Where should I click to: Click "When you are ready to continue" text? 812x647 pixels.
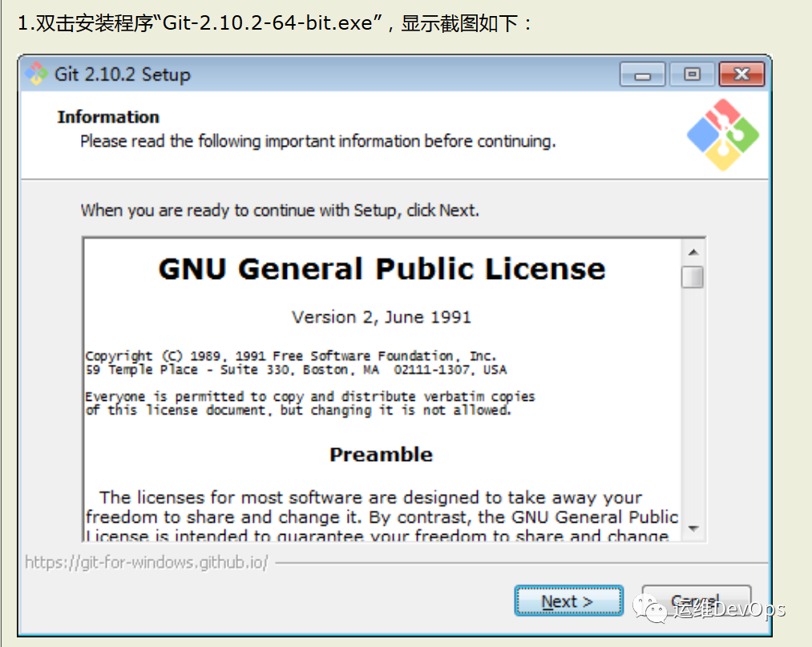pyautogui.click(x=281, y=210)
